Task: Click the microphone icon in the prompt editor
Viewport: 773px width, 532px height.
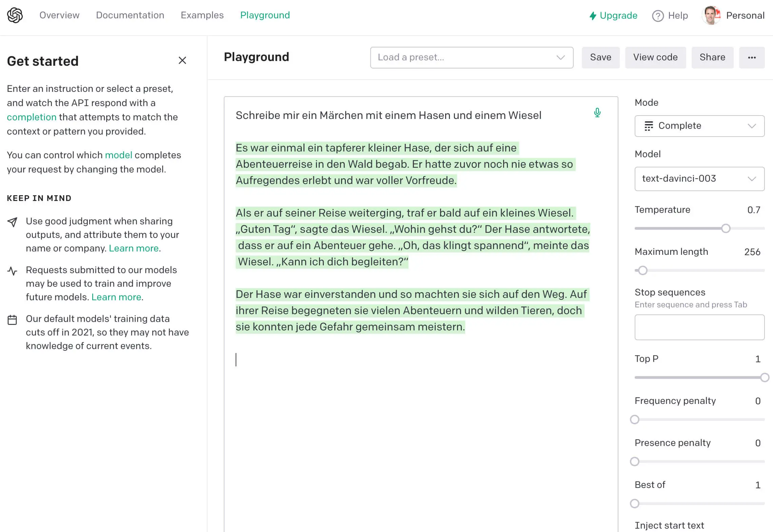Action: coord(597,113)
